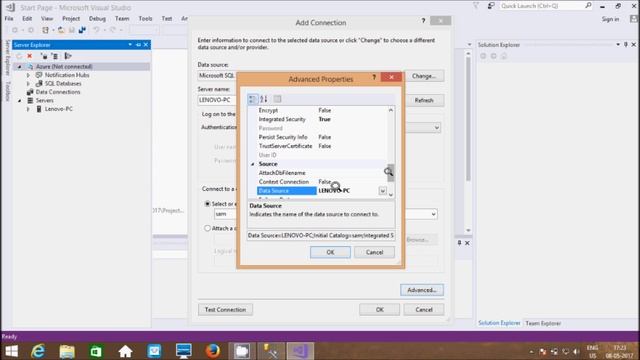Click the volume icon in system tray
The height and width of the screenshot is (360, 640).
click(576, 351)
